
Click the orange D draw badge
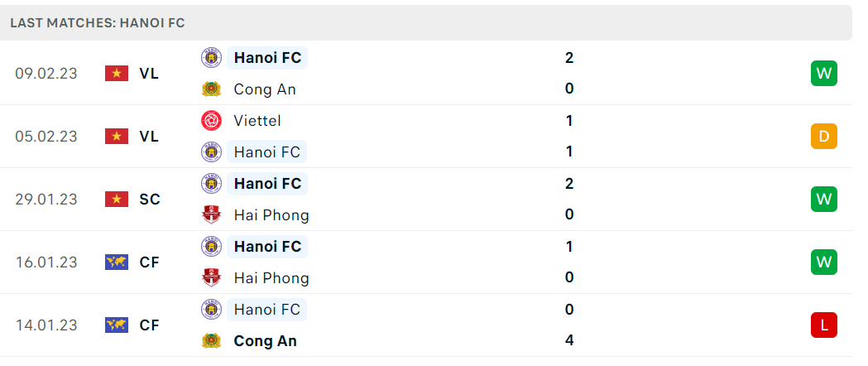point(823,136)
